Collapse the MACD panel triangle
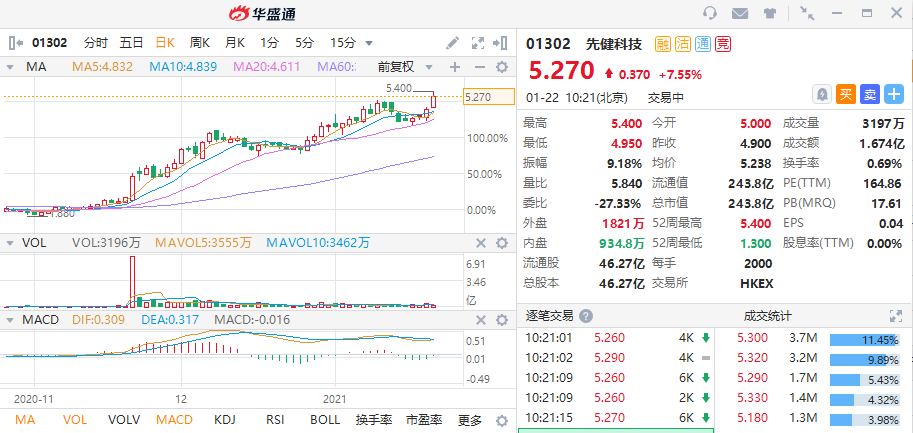 [10, 320]
